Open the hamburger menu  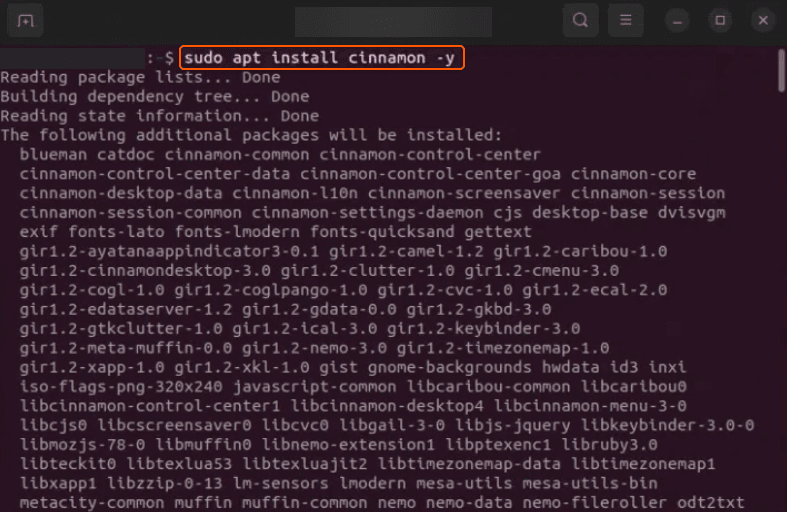(x=625, y=21)
